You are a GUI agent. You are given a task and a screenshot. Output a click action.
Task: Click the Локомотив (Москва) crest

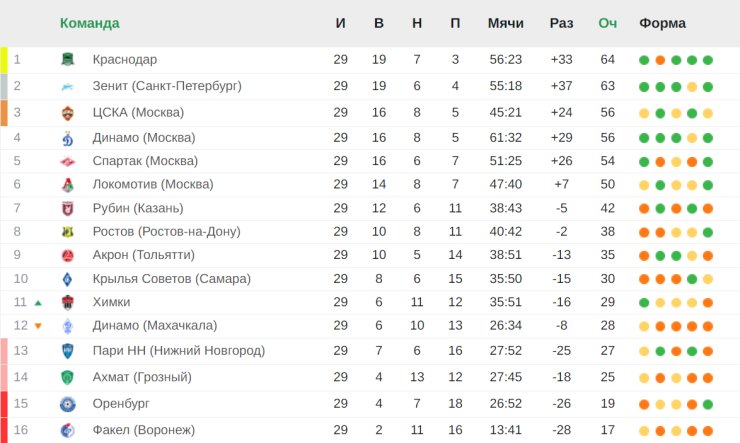pos(68,184)
